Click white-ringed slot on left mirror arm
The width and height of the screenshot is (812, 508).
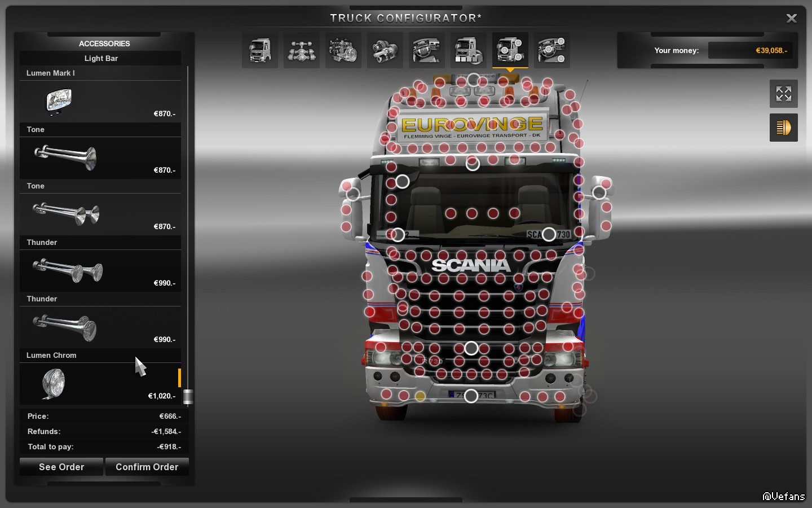point(353,194)
